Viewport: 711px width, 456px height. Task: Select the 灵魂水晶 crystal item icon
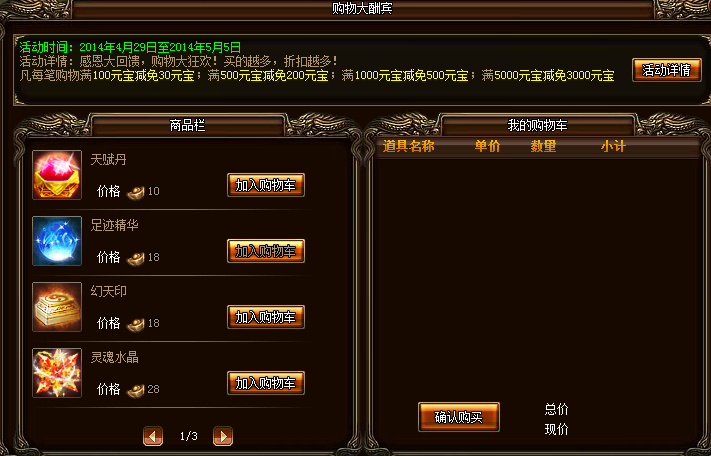(x=57, y=373)
